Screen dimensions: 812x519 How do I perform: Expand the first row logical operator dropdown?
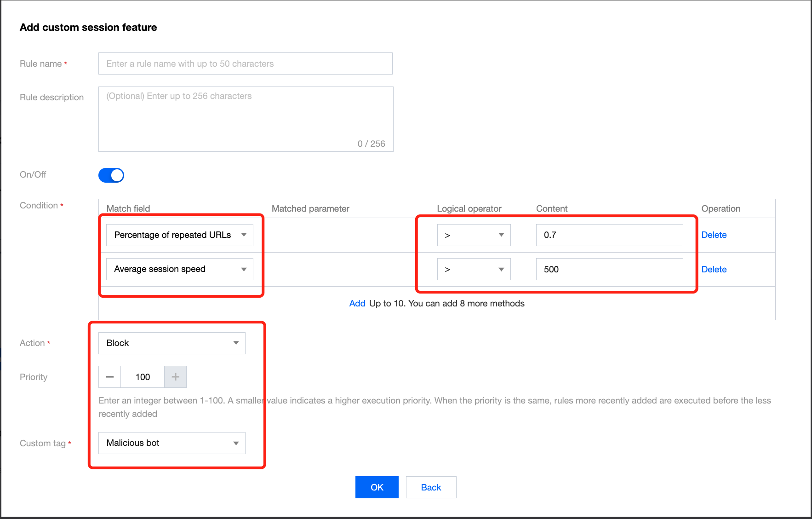pyautogui.click(x=474, y=235)
